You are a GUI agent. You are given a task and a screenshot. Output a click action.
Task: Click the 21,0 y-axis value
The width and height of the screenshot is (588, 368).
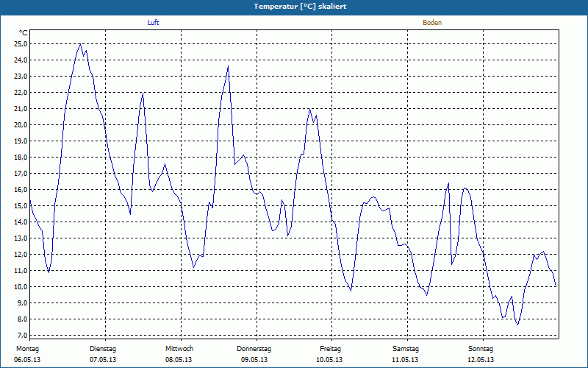tap(21, 108)
